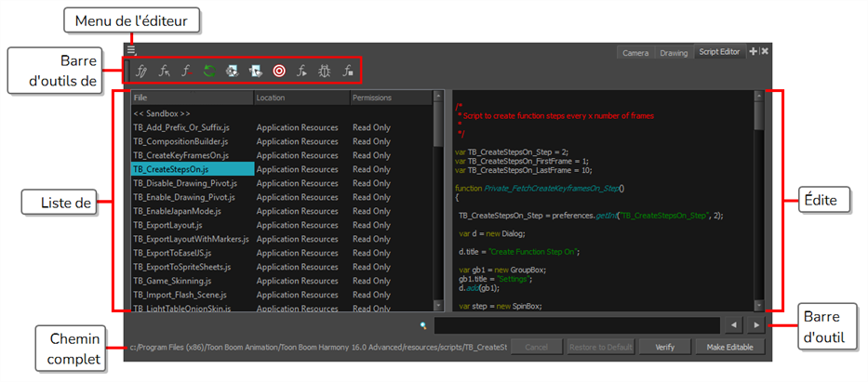Click code line 'var TB_CreateStepsOn_Step = 2;'
The image size is (868, 382).
(x=512, y=152)
